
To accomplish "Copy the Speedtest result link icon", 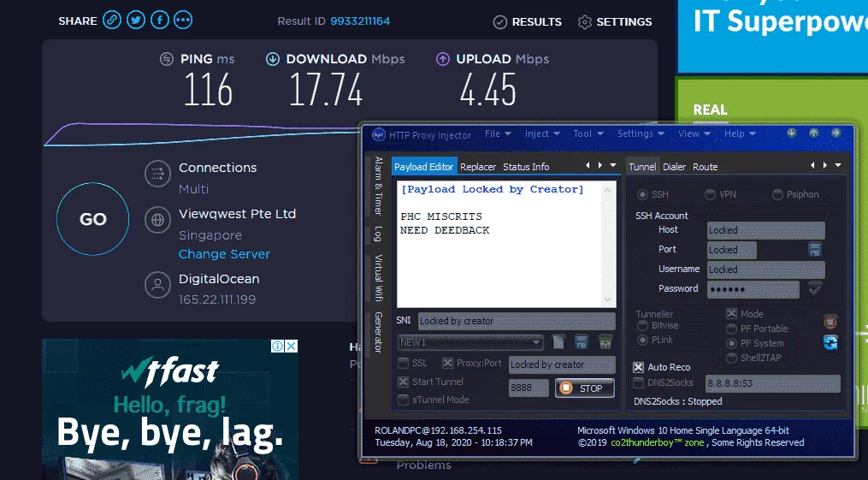I will (x=112, y=21).
